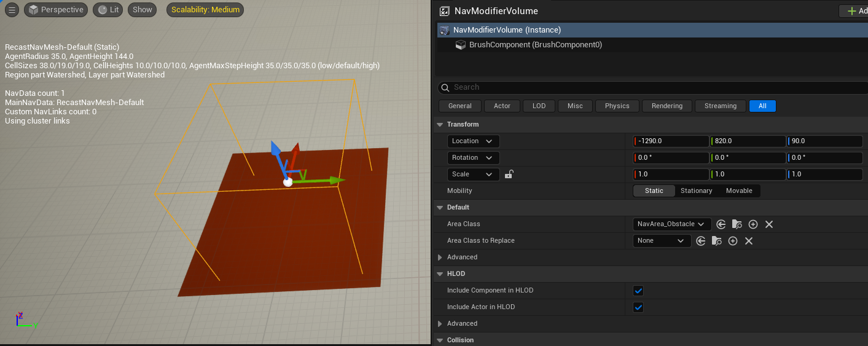Screen dimensions: 868x346
Task: Select BrushComponent (BrushComponent0) row
Action: coord(652,45)
